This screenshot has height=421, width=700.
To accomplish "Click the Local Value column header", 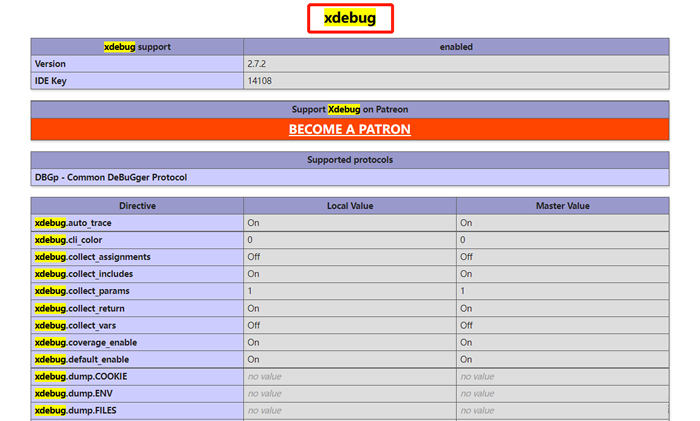I will pos(350,206).
